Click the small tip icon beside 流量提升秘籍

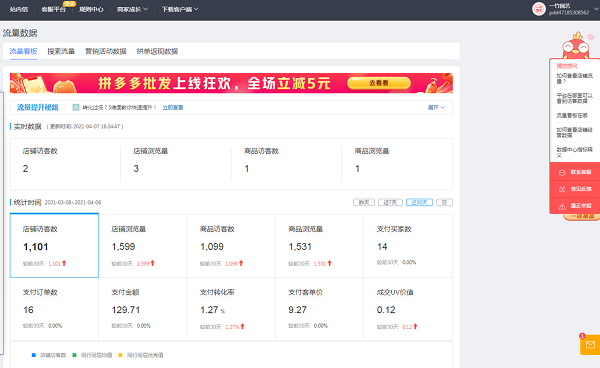click(x=76, y=107)
